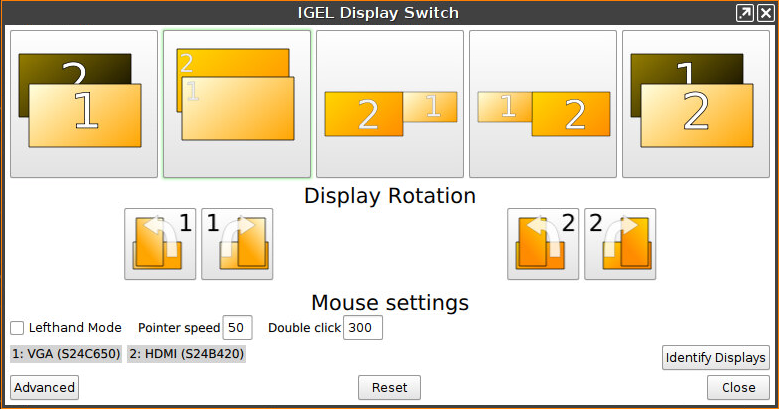The height and width of the screenshot is (409, 779).
Task: Click the Double click interval field
Action: point(362,328)
